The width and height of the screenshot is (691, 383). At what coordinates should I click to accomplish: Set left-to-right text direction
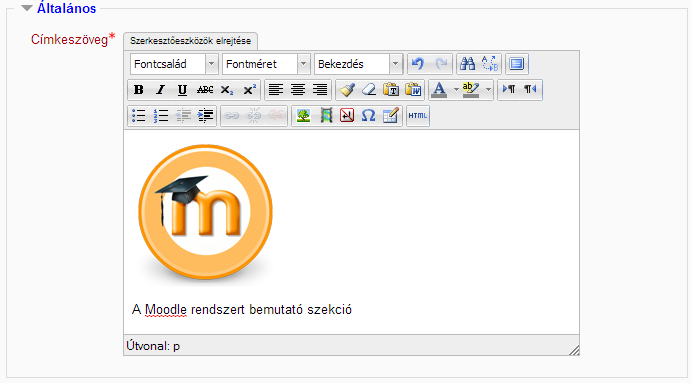tap(509, 90)
